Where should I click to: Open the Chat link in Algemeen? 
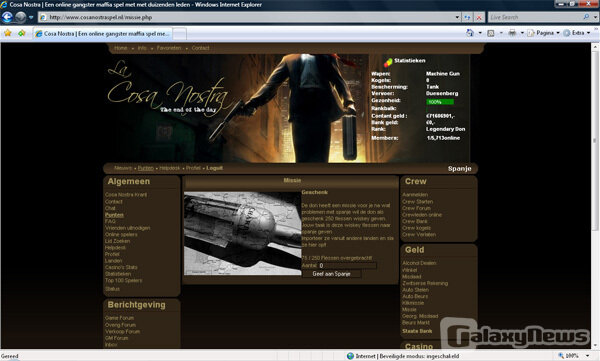pyautogui.click(x=110, y=208)
